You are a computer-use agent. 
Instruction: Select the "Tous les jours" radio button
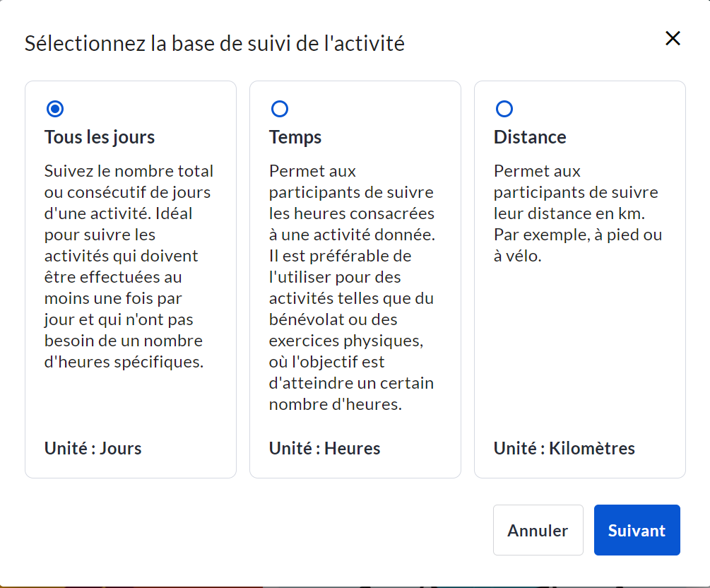(x=55, y=109)
